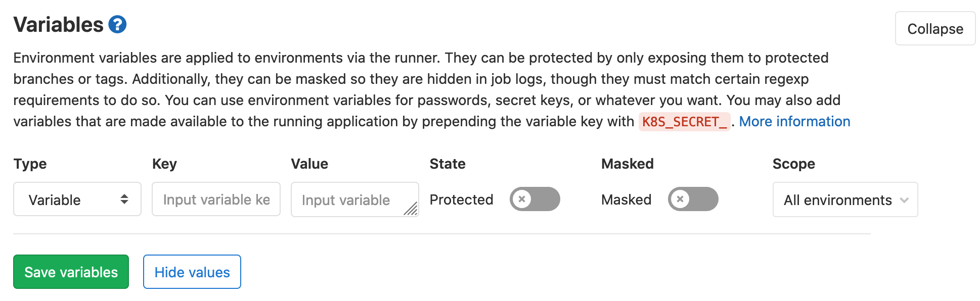Click the Input variable key field
Viewport: 980px width, 301px height.
pyautogui.click(x=216, y=199)
